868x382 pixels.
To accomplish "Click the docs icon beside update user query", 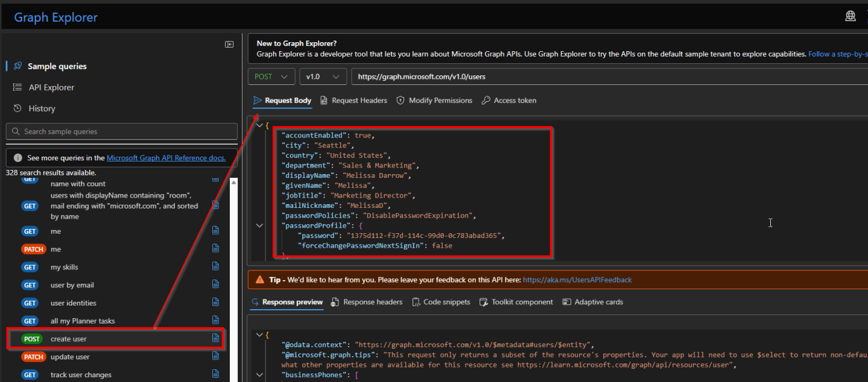I will (215, 356).
